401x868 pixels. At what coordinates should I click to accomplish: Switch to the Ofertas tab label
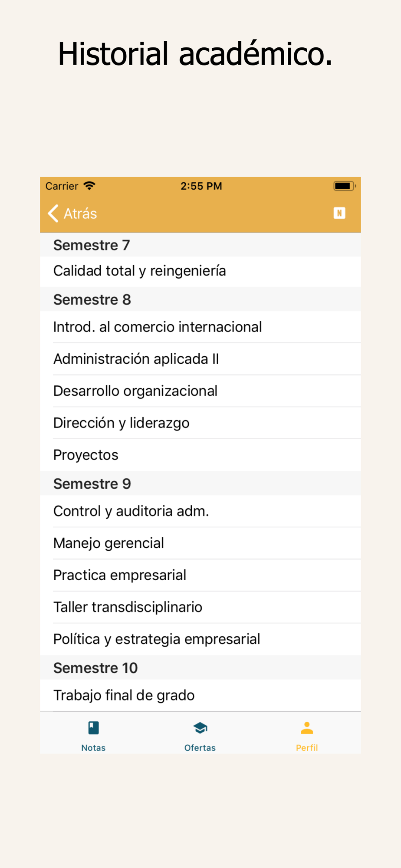(200, 747)
